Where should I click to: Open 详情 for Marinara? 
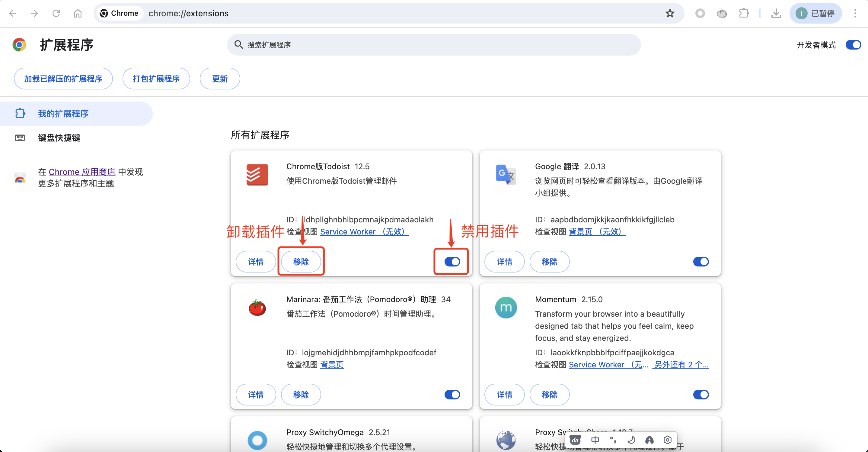(x=256, y=395)
